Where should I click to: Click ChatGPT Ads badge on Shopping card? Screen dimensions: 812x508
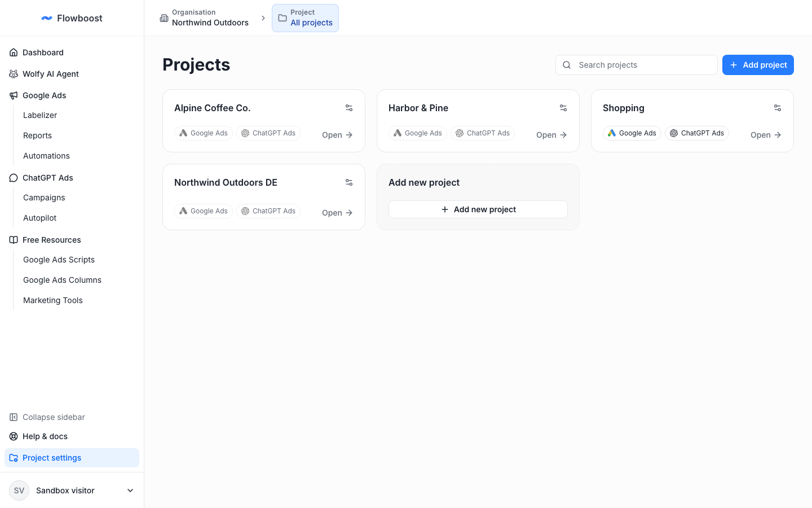(x=697, y=133)
